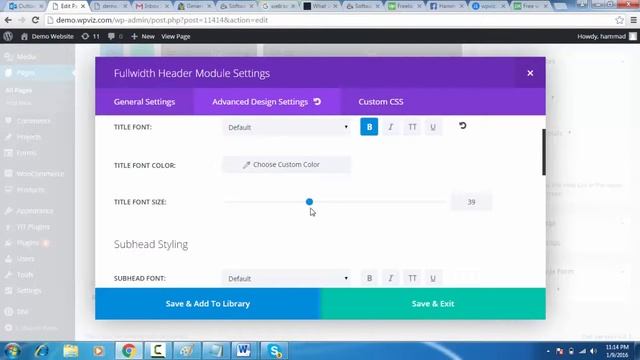The height and width of the screenshot is (360, 640).
Task: Switch to the Facebook browser tab
Action: click(446, 6)
